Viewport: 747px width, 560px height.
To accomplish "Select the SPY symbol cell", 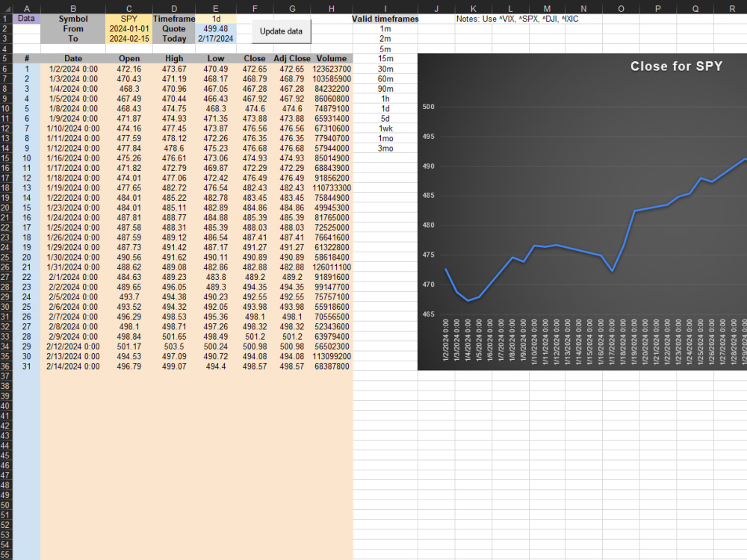I will point(128,19).
